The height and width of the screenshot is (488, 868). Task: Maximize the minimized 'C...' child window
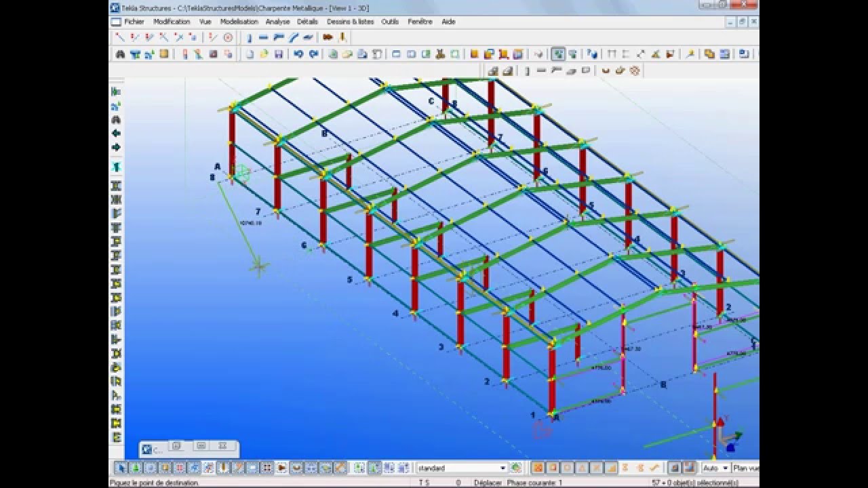pos(201,446)
